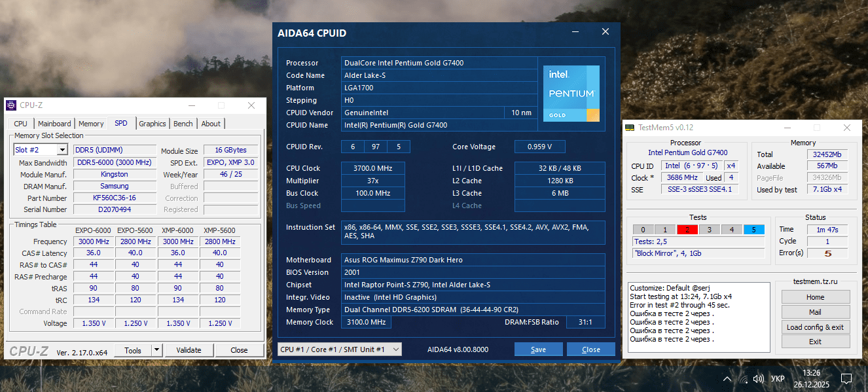The image size is (868, 392).
Task: Click the Part Number field KF560C36-16
Action: click(115, 198)
